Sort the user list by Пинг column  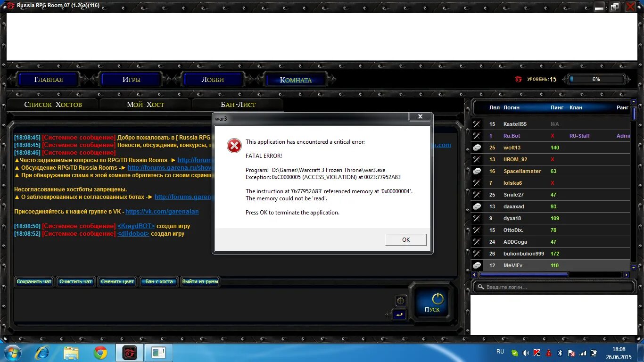click(x=557, y=107)
